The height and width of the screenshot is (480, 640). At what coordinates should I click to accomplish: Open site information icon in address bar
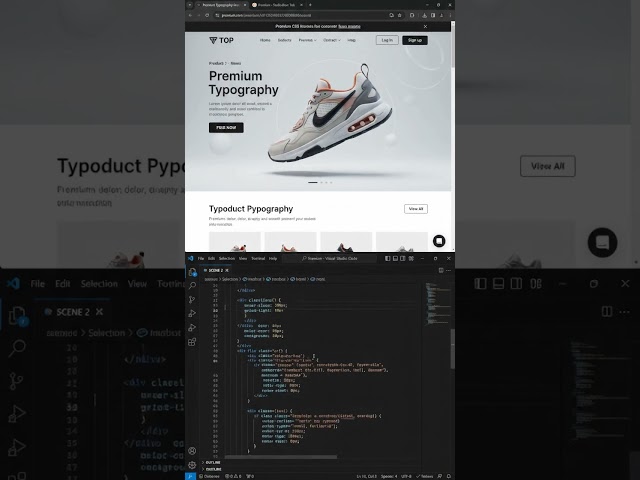(x=218, y=15)
